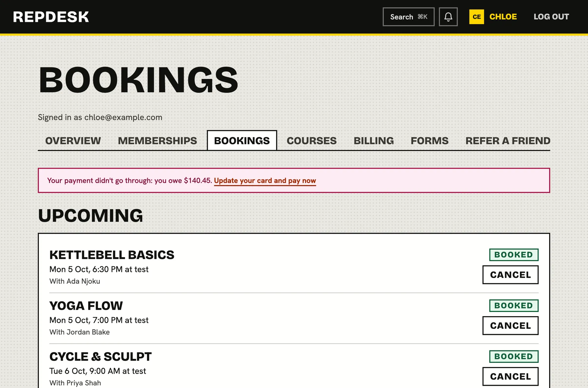This screenshot has height=388, width=588.
Task: Cancel the Kettlebell Basics booking
Action: (x=511, y=275)
